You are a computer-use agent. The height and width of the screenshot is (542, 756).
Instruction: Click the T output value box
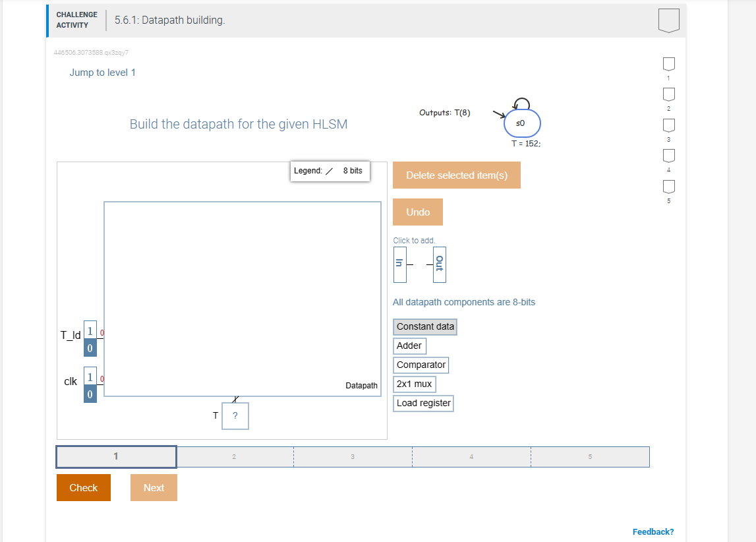235,415
